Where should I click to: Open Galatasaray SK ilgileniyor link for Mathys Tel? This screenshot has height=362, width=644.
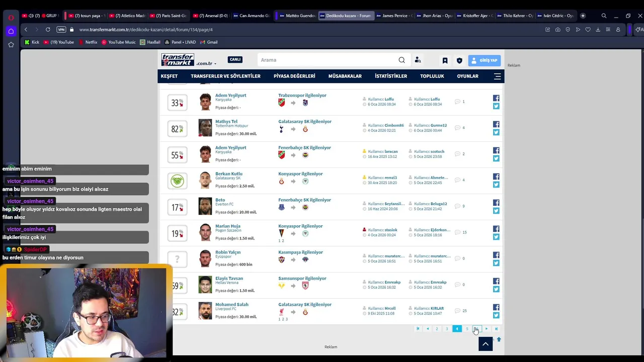click(305, 121)
